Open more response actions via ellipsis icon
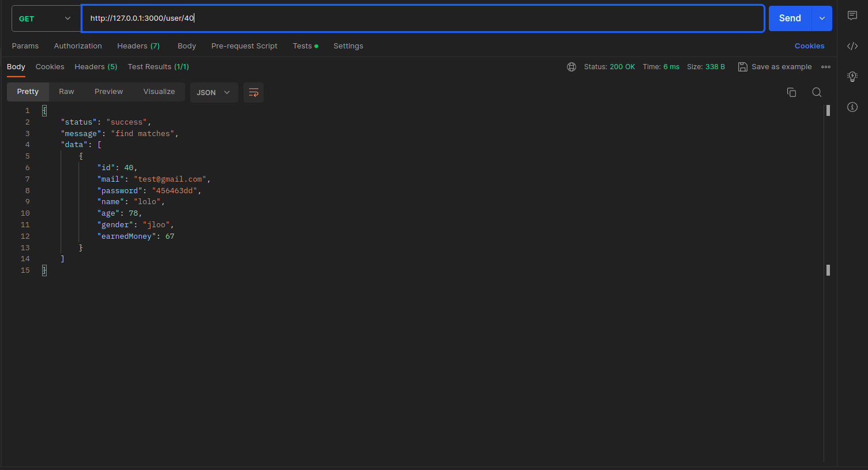The height and width of the screenshot is (470, 868). click(825, 67)
